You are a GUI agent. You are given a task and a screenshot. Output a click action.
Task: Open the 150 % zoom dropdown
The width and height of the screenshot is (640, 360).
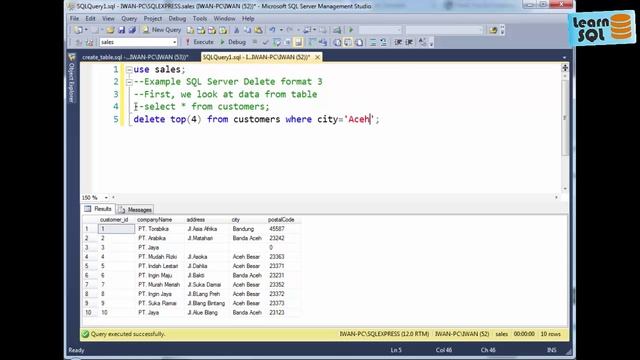[x=106, y=198]
